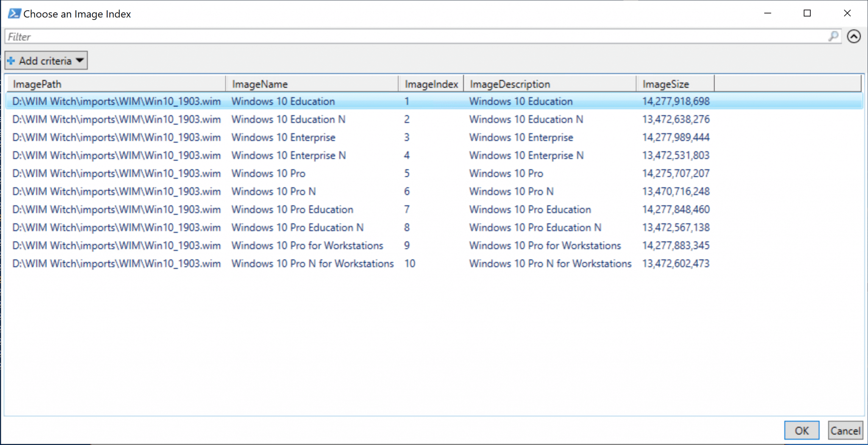Viewport: 868px width, 445px height.
Task: Confirm selection with the OK button
Action: (x=801, y=430)
